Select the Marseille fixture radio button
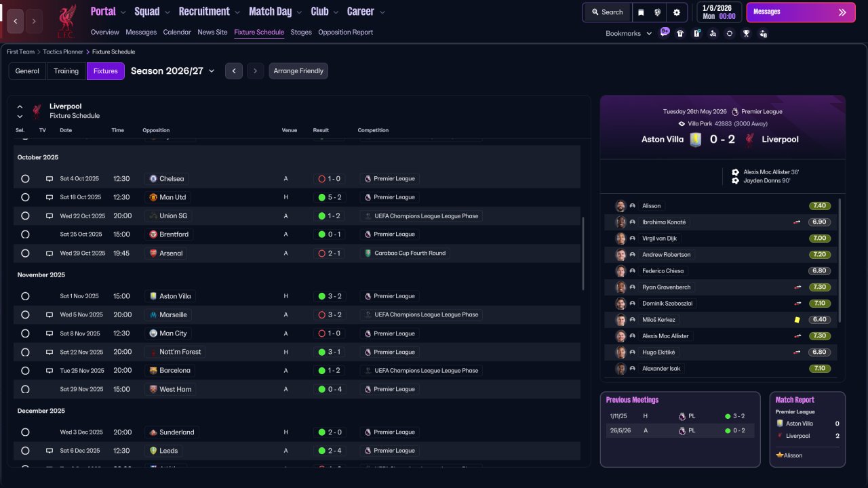Image resolution: width=868 pixels, height=488 pixels. (25, 315)
